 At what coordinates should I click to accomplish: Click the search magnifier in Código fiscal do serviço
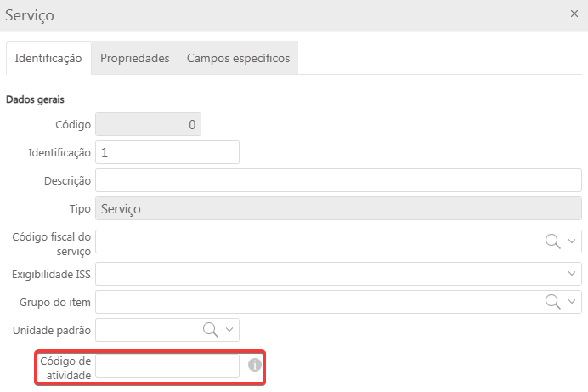553,241
